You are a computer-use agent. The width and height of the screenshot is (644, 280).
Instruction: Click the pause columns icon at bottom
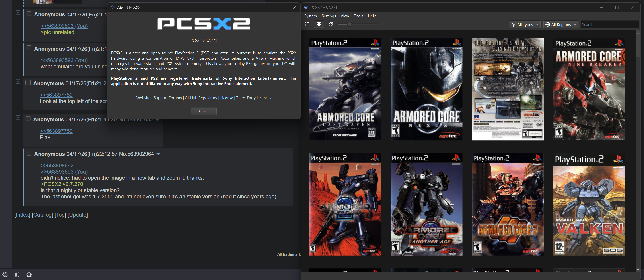tap(17, 274)
